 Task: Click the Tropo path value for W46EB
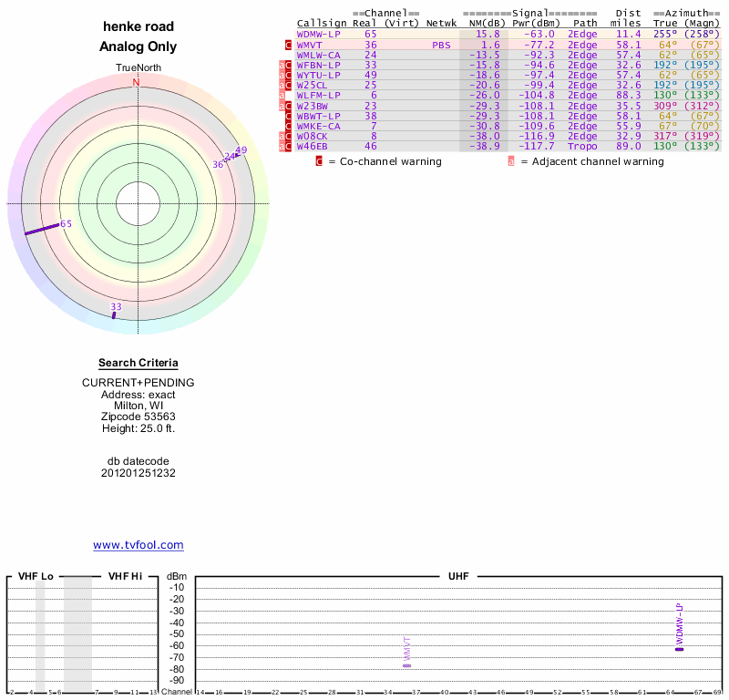point(582,147)
